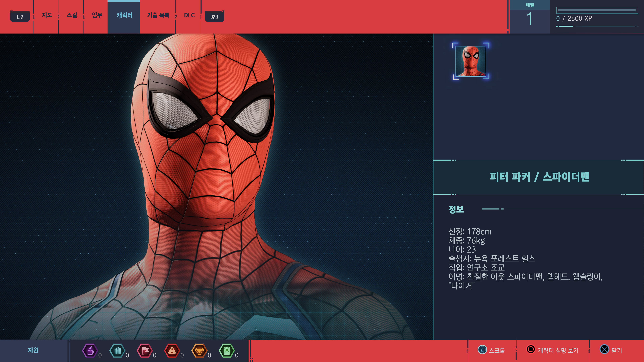This screenshot has height=362, width=644.
Task: Click the 체중: 76kg line
Action: click(x=467, y=241)
